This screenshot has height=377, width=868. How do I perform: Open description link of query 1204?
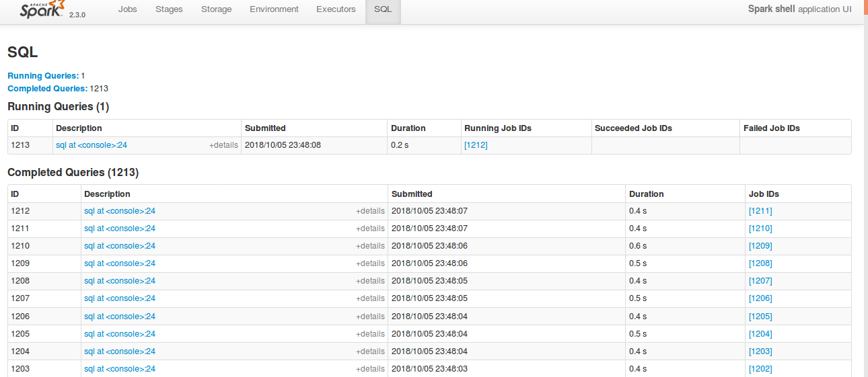click(120, 351)
